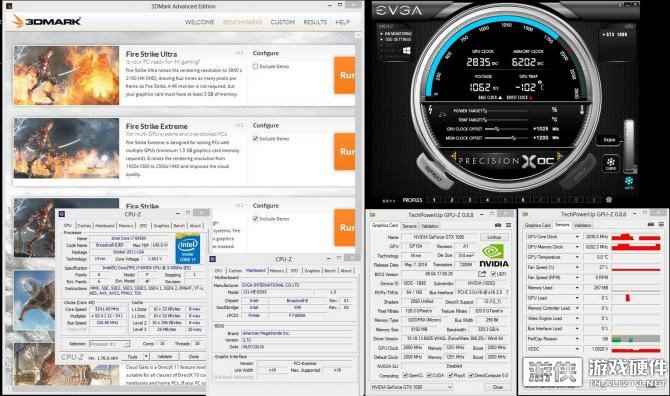
Task: Click the camera icon in GPU-Z Sensors window
Action: point(651,225)
